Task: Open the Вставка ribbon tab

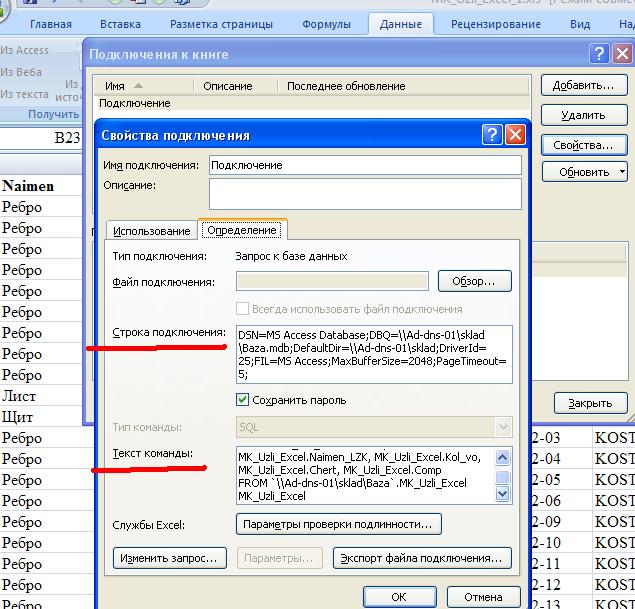Action: (x=120, y=24)
